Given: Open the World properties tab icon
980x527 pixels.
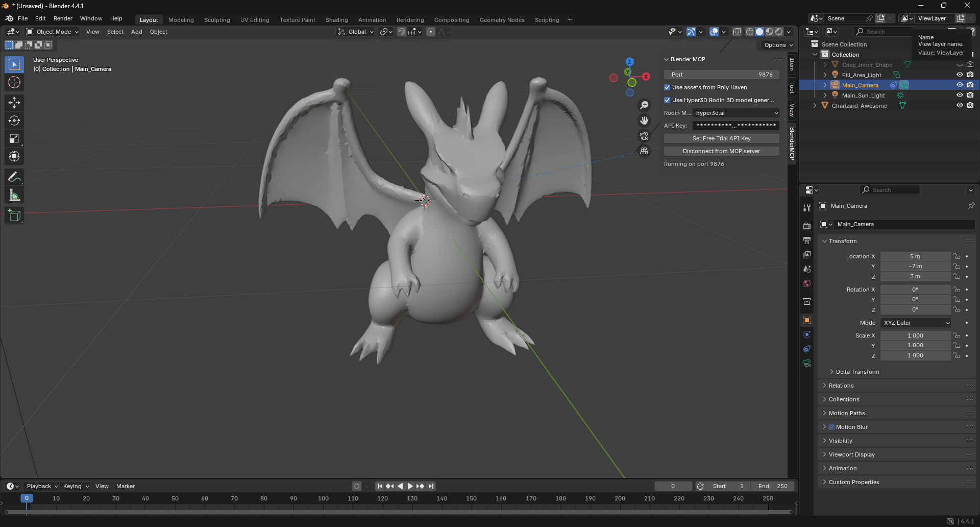Looking at the screenshot, I should click(807, 283).
